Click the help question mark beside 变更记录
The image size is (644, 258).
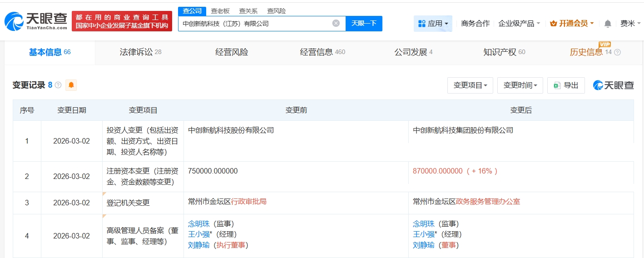[58, 85]
